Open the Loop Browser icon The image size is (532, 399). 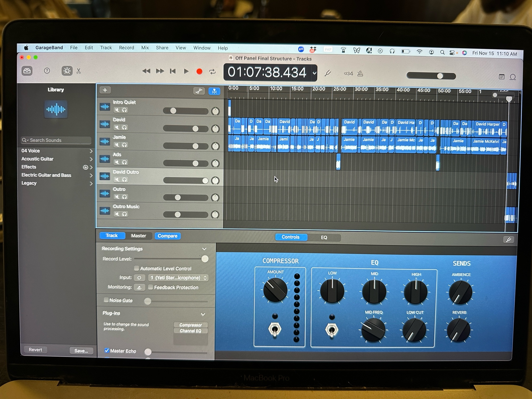click(x=513, y=77)
